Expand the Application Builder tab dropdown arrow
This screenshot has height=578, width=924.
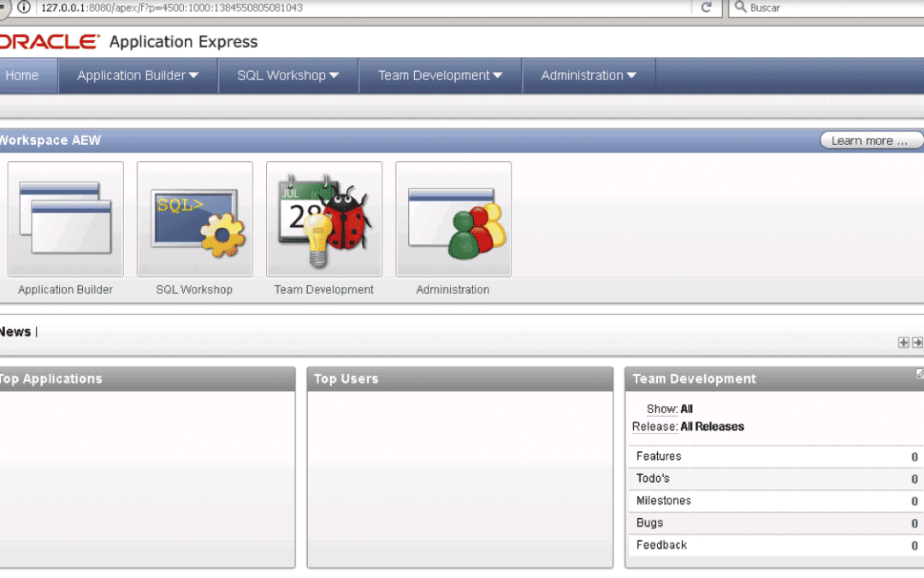pyautogui.click(x=193, y=75)
